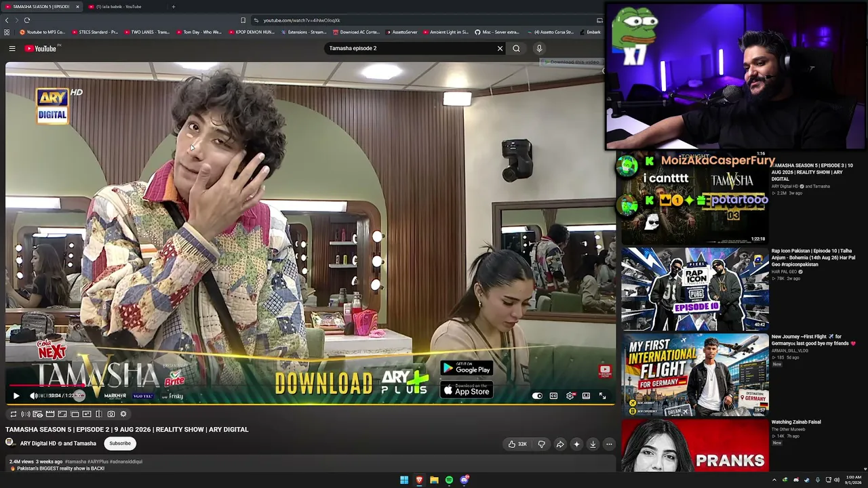The width and height of the screenshot is (868, 488).
Task: Click the App Store download badge
Action: click(467, 390)
